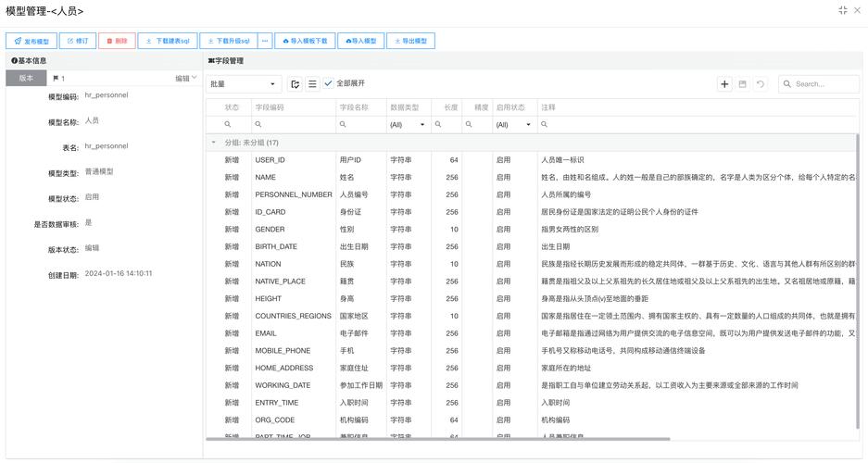Screen dimensions: 868x463
Task: Open the 批量 batch dropdown
Action: point(244,84)
